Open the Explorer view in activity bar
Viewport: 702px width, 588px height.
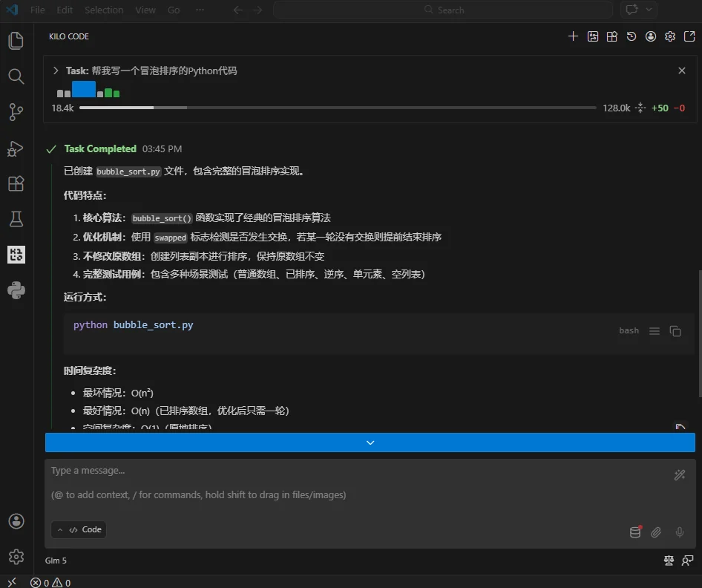16,41
